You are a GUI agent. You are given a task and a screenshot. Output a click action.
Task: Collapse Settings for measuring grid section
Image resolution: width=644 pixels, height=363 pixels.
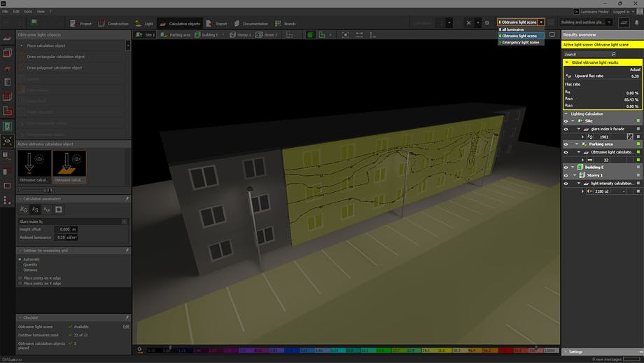pos(20,250)
